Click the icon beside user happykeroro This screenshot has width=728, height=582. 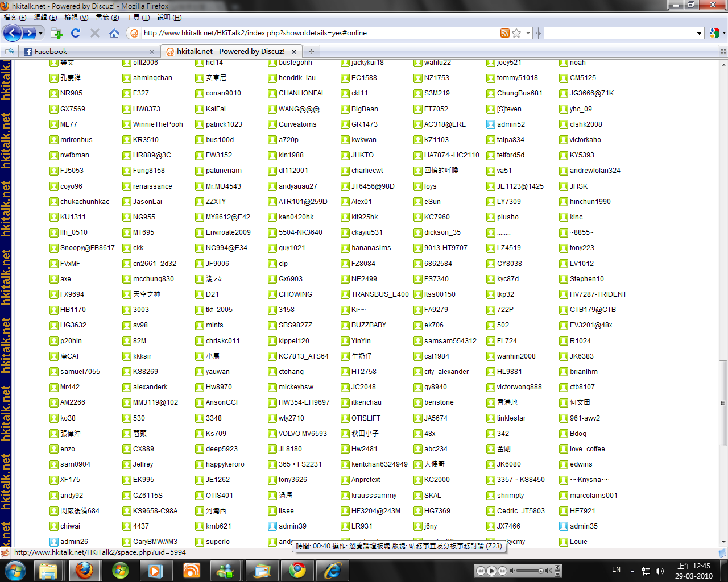pos(200,464)
